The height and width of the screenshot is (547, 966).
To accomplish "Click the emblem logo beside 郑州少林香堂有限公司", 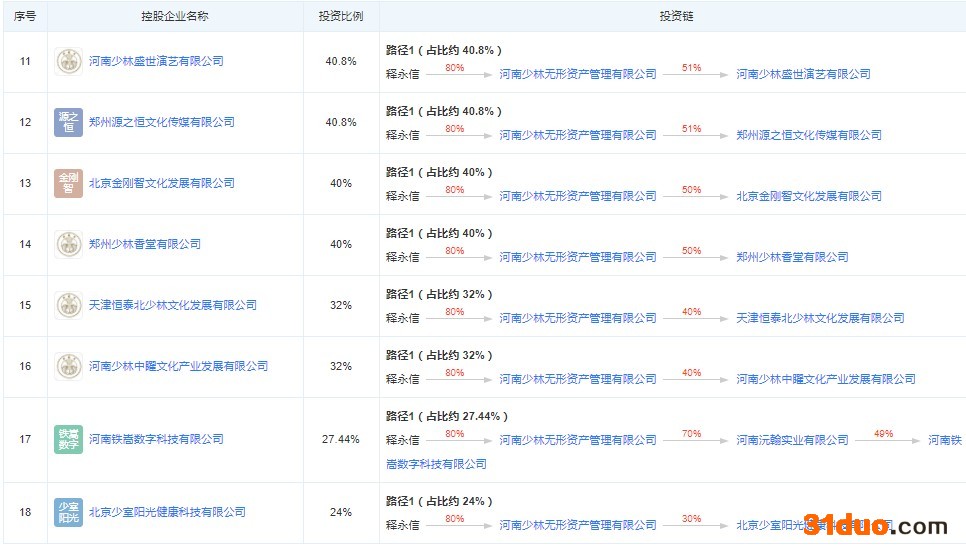I will click(x=68, y=244).
